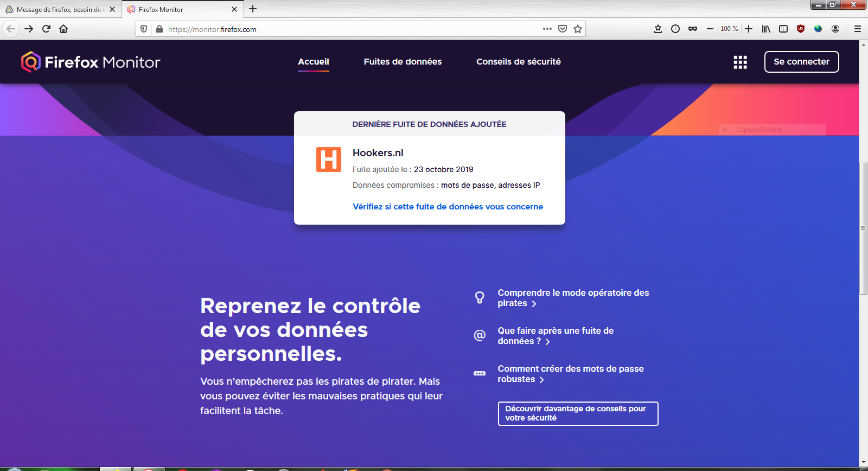Open the history clock icon
The height and width of the screenshot is (471, 868).
point(675,29)
